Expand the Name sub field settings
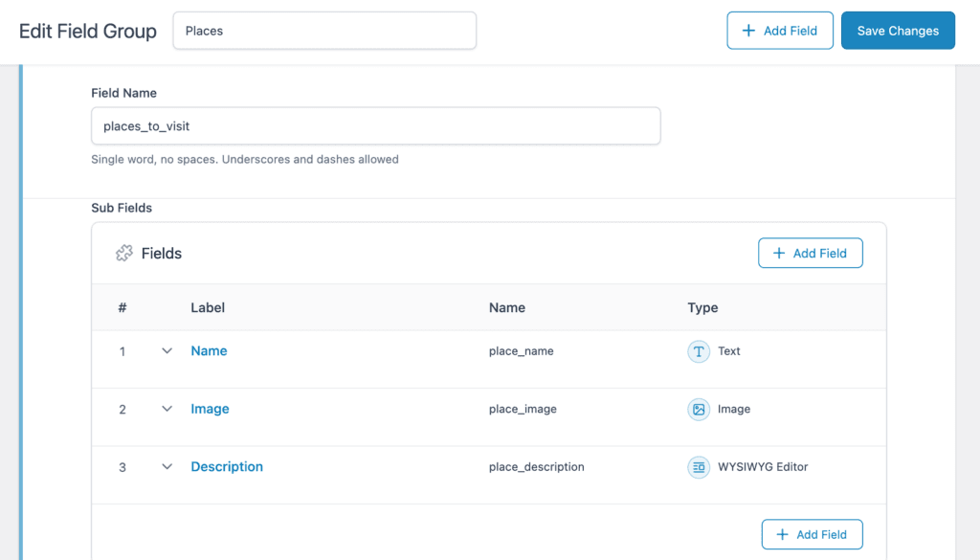 pyautogui.click(x=167, y=351)
